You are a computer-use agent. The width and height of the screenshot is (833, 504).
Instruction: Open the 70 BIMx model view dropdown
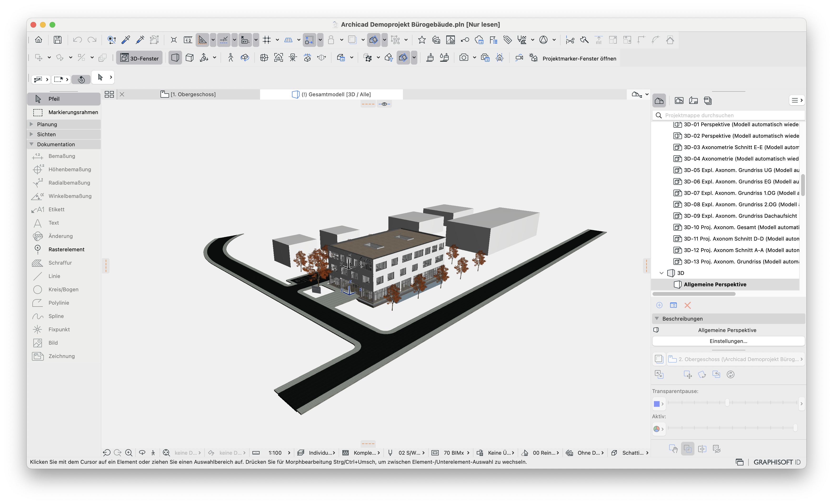457,453
